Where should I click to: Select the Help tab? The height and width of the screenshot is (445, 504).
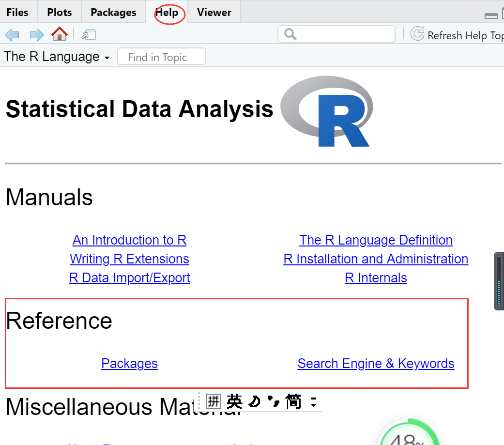(x=167, y=12)
